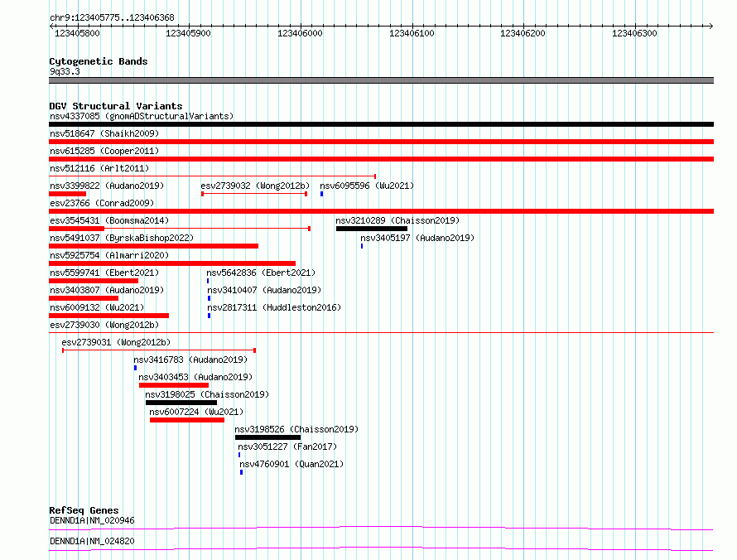Select the nsv5491037 (ByrskaBishop2022) label

[x=122, y=238]
